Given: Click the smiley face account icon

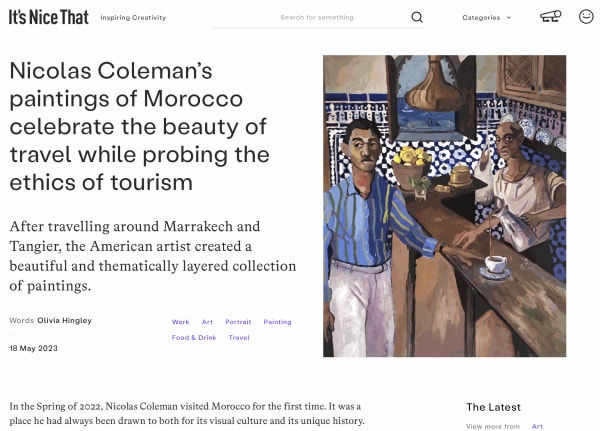Looking at the screenshot, I should click(586, 16).
